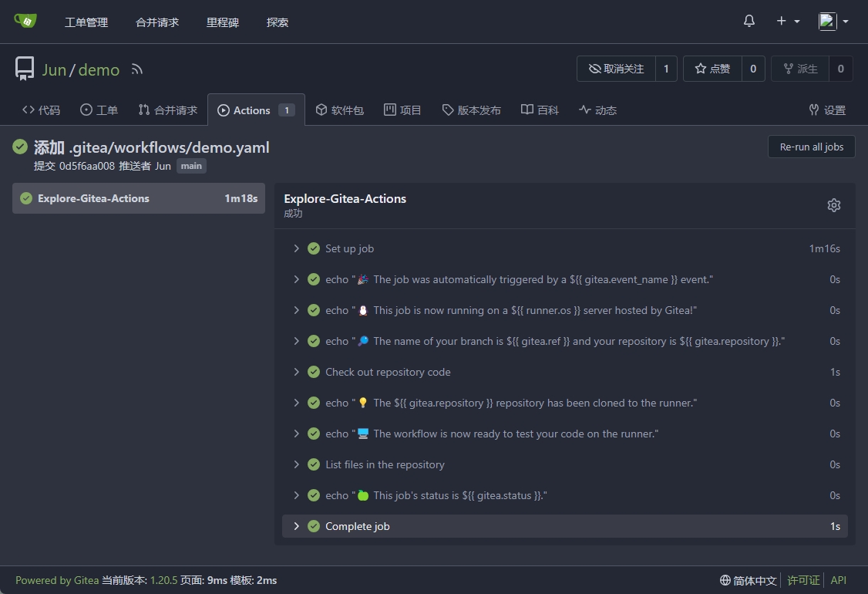The width and height of the screenshot is (868, 594).
Task: Click the Gitea logo home icon
Action: [25, 21]
